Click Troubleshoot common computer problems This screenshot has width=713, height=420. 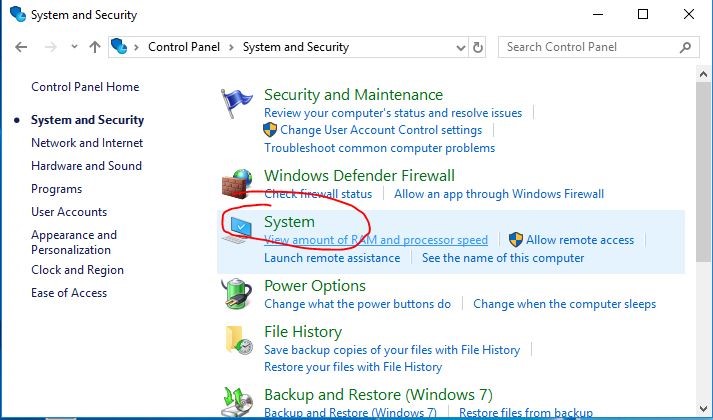click(x=379, y=148)
